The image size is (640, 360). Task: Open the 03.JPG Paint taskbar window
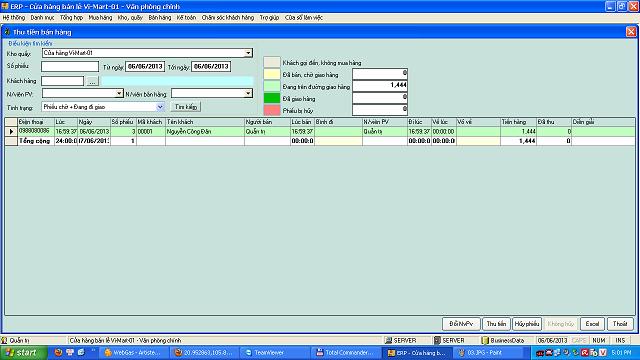pos(485,353)
